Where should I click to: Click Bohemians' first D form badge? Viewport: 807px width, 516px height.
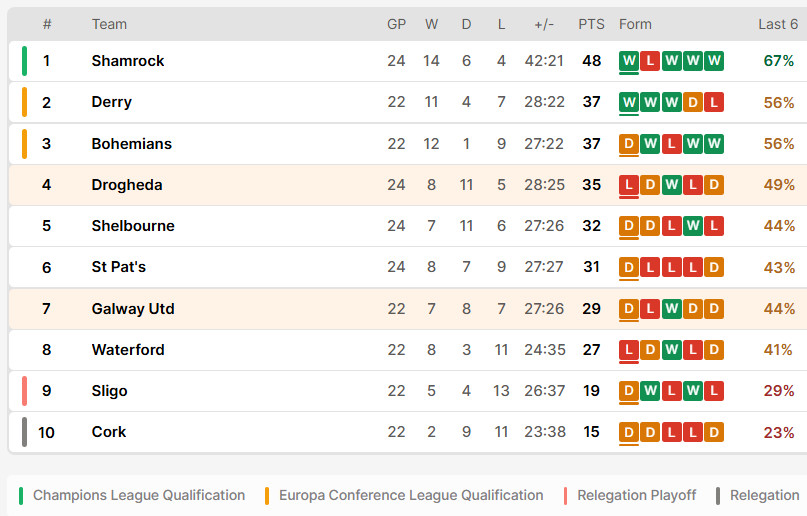point(629,144)
